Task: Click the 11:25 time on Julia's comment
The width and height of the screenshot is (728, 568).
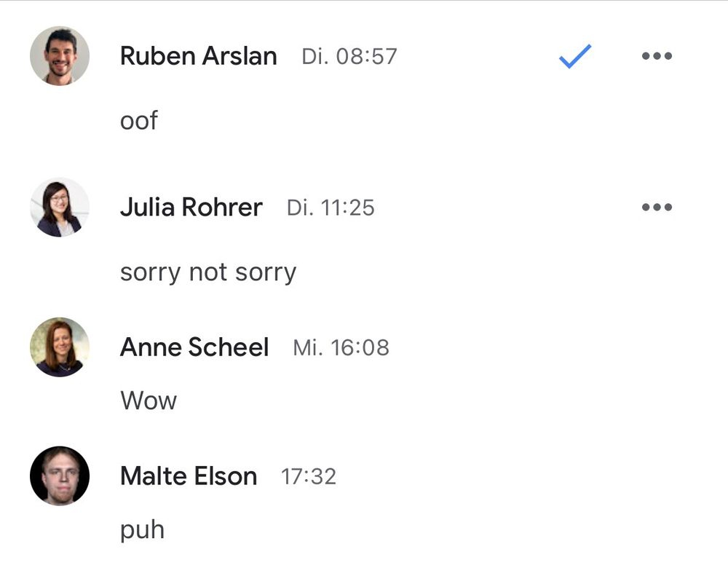Action: coord(347,208)
